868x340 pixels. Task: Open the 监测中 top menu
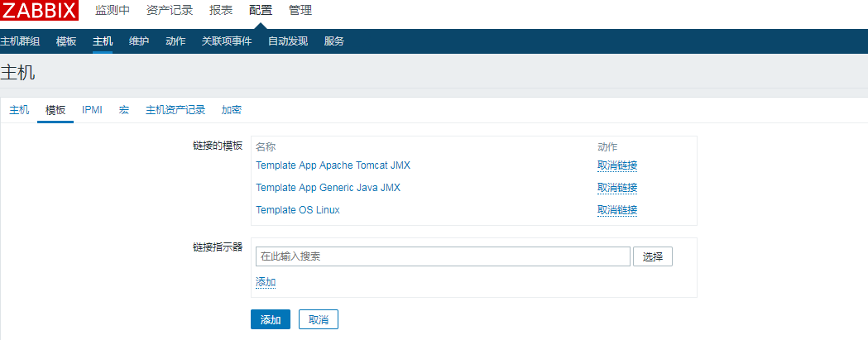coord(113,10)
